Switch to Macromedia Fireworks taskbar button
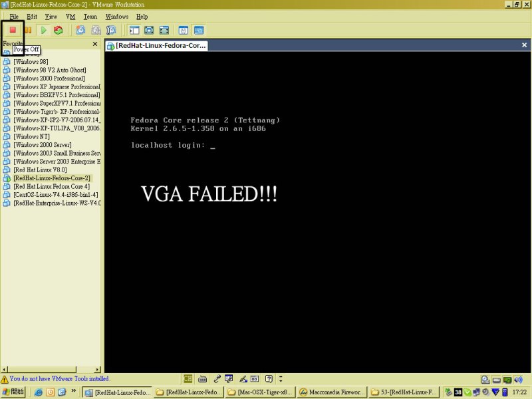Screen dimensions: 532x399 pyautogui.click(x=332, y=392)
